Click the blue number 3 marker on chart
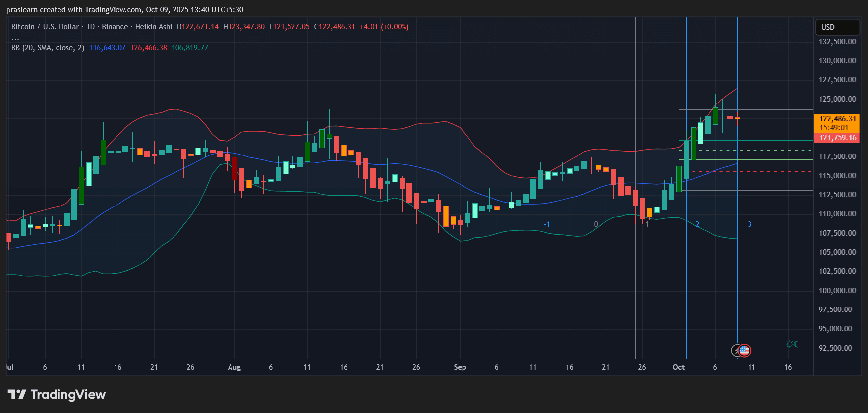 click(x=749, y=224)
